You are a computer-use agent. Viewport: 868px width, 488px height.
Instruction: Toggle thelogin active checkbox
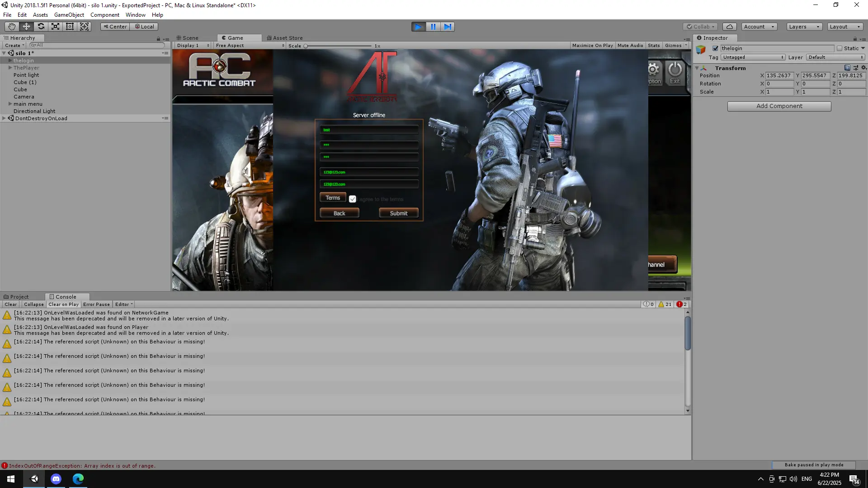715,48
